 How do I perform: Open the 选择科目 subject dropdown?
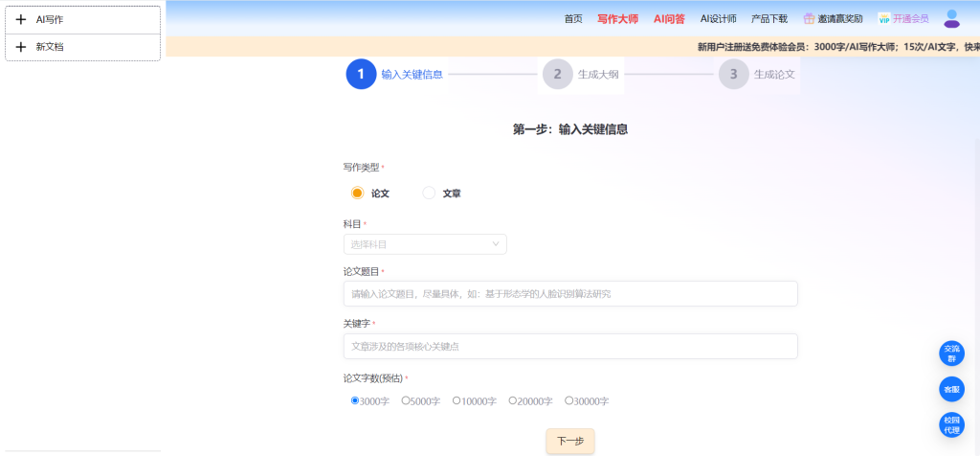tap(425, 244)
